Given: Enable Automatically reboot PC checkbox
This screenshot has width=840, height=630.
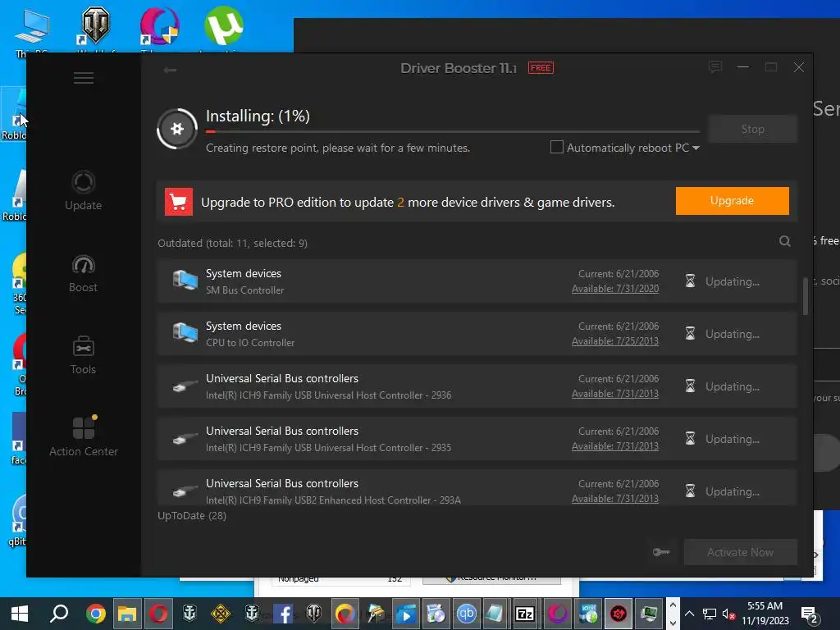Looking at the screenshot, I should (x=557, y=147).
